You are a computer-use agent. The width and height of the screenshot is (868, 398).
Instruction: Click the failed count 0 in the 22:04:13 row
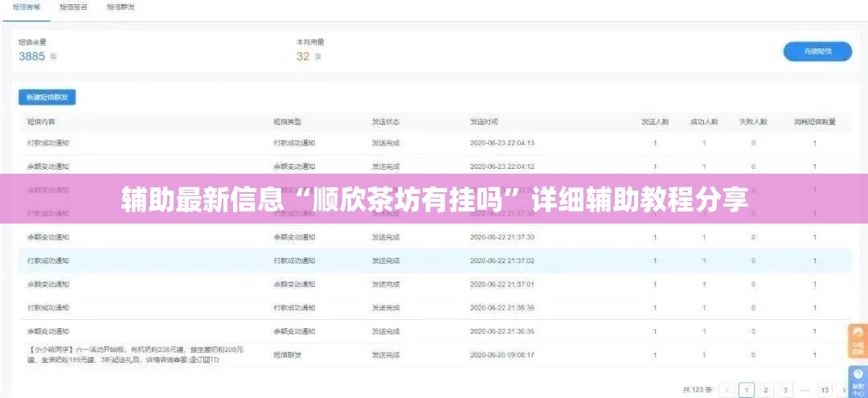coord(753,143)
